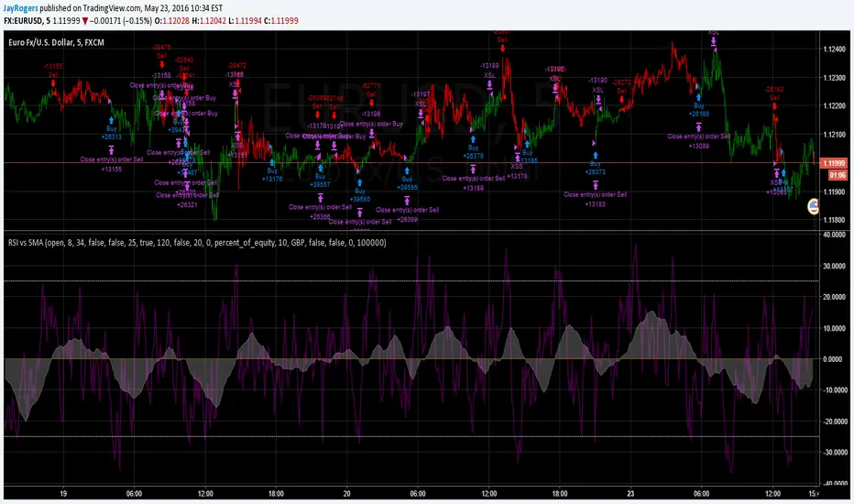Click the blue Buy arrow above +13176
The width and height of the screenshot is (854, 504).
(x=272, y=162)
